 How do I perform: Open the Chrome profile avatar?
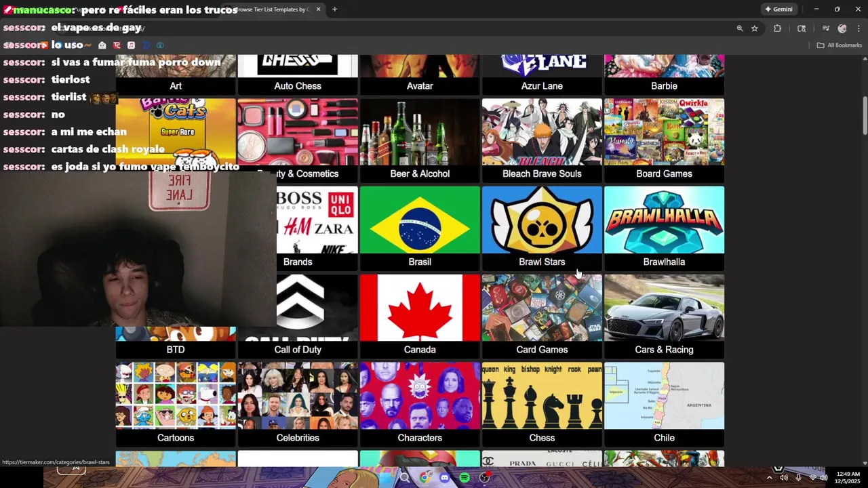(842, 28)
